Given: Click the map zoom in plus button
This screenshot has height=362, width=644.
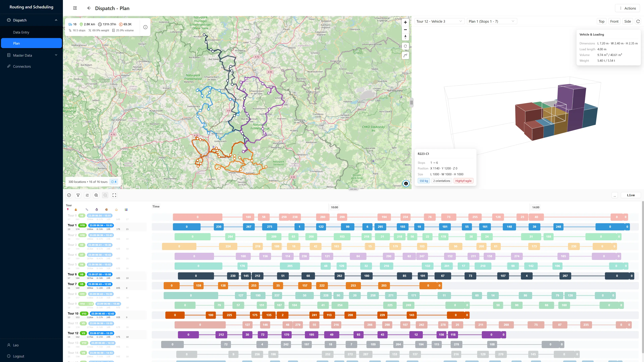Looking at the screenshot, I should pos(405,22).
